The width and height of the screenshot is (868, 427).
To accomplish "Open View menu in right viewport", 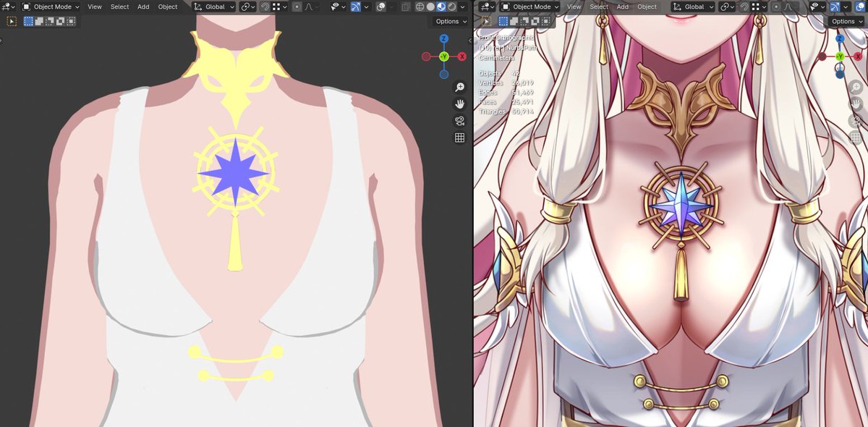I will click(x=574, y=7).
